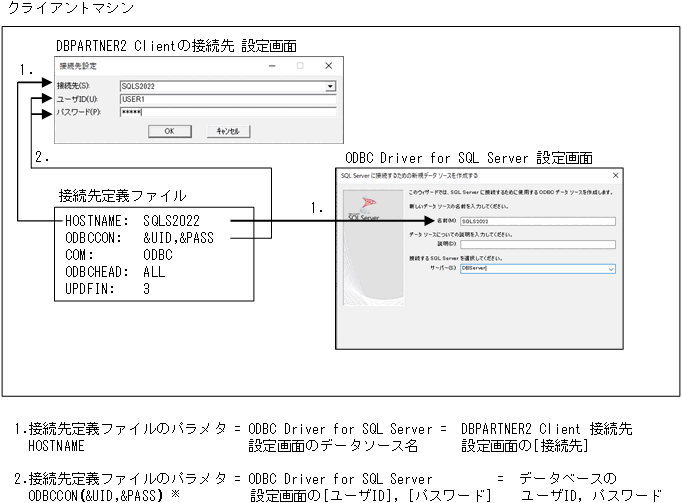
Task: Click the 'クライアントマシン' label
Action: click(70, 8)
